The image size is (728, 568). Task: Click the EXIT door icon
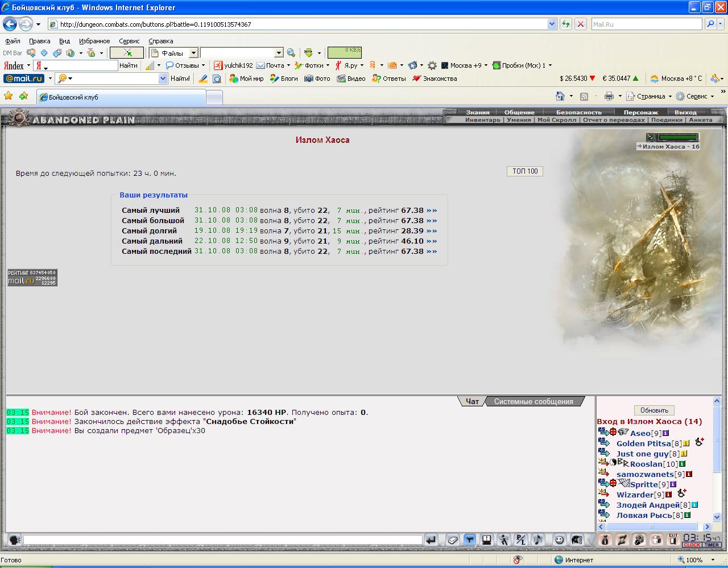(673, 540)
